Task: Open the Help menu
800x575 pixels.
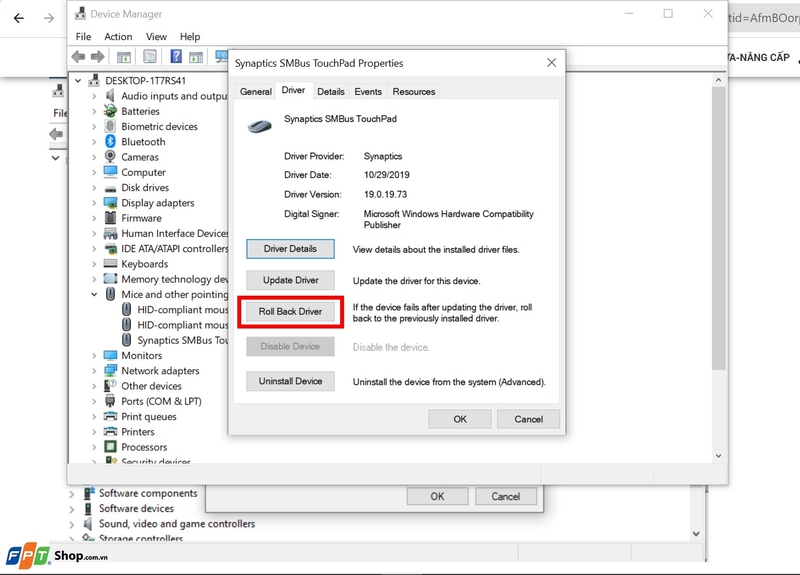Action: tap(190, 37)
